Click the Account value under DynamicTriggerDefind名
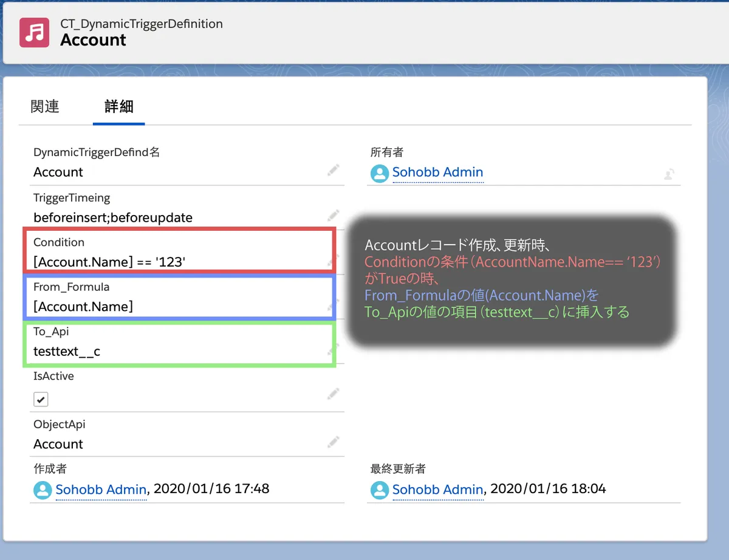This screenshot has height=560, width=729. point(58,172)
